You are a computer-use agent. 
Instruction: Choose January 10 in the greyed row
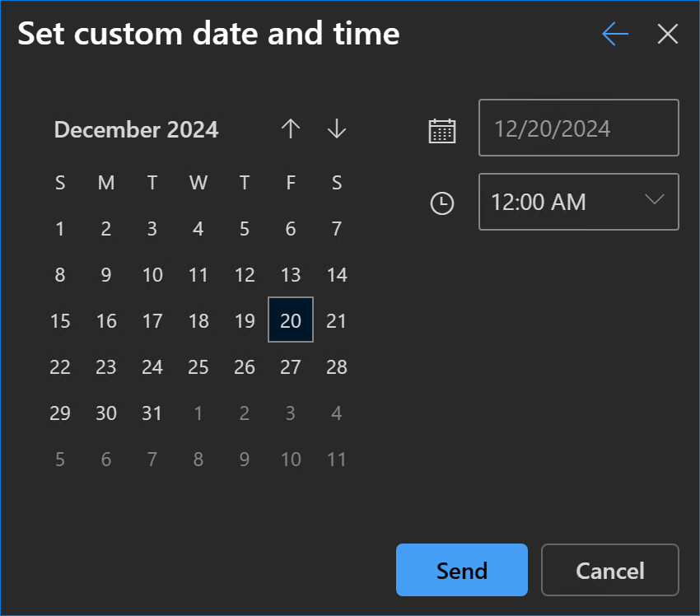pos(291,460)
